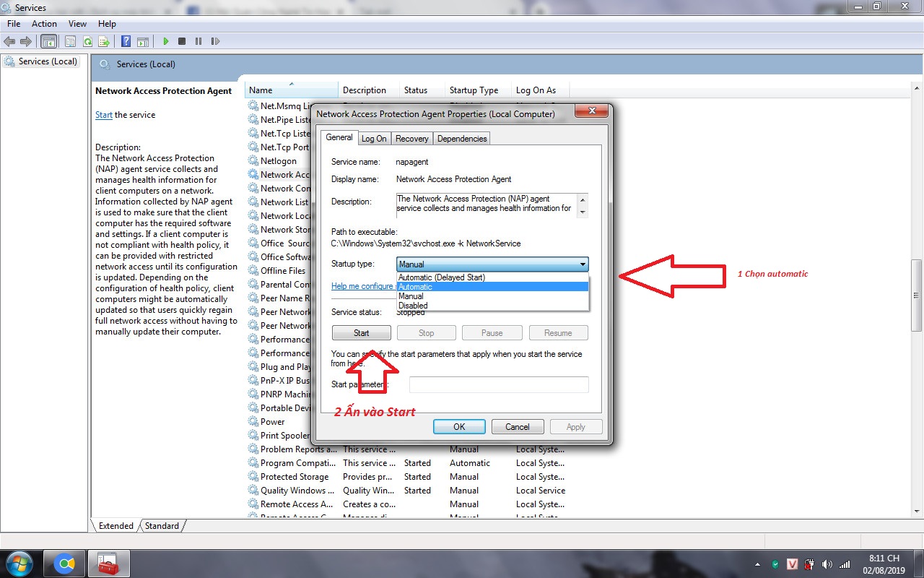
Task: Click the red toolbox taskbar icon
Action: 108,564
